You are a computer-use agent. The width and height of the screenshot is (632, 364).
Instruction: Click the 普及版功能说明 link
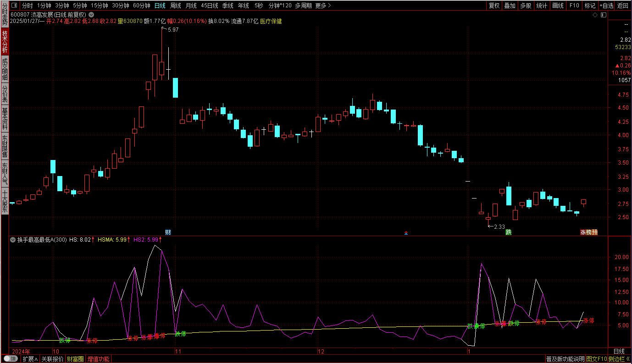[565, 359]
